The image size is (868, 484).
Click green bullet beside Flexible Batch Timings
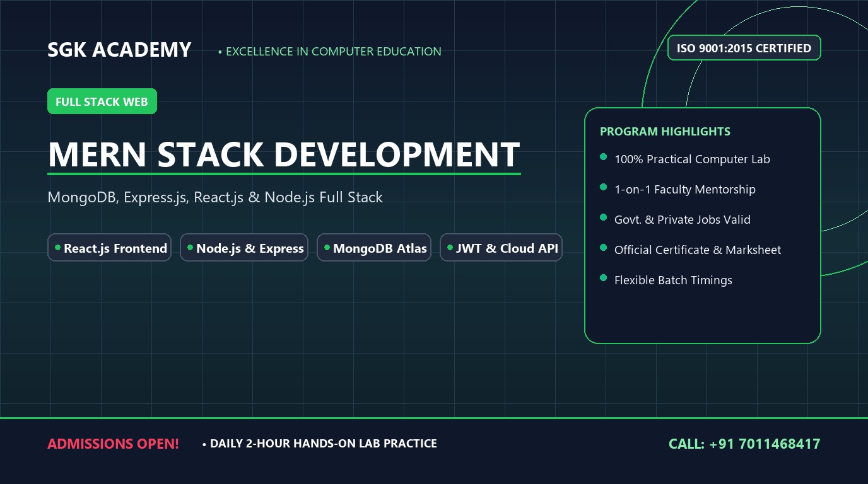(604, 278)
